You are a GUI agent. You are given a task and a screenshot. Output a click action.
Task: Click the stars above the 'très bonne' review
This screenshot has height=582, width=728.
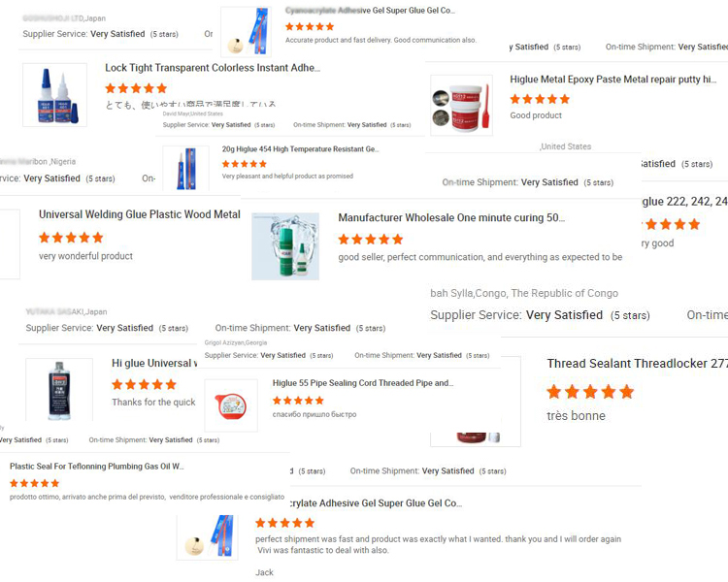coord(590,392)
